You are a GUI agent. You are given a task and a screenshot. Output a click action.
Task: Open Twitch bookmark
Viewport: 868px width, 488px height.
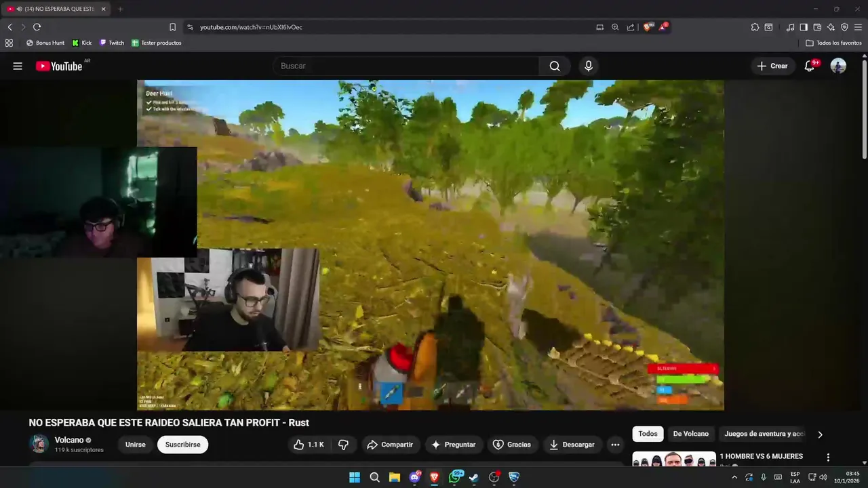tap(112, 43)
